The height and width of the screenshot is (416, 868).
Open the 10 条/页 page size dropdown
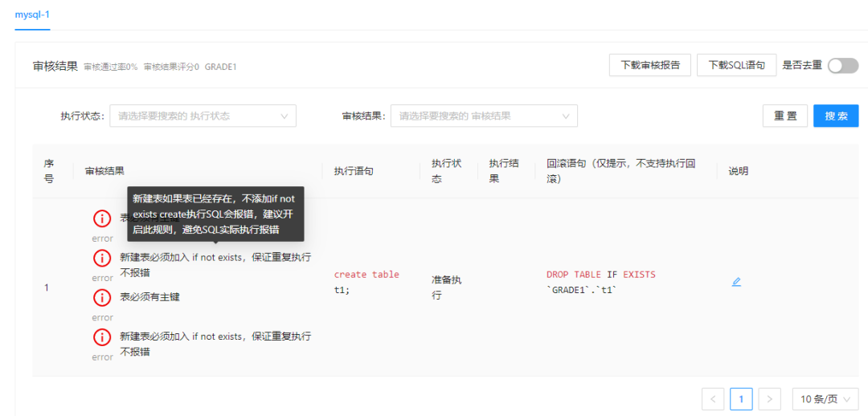[825, 399]
